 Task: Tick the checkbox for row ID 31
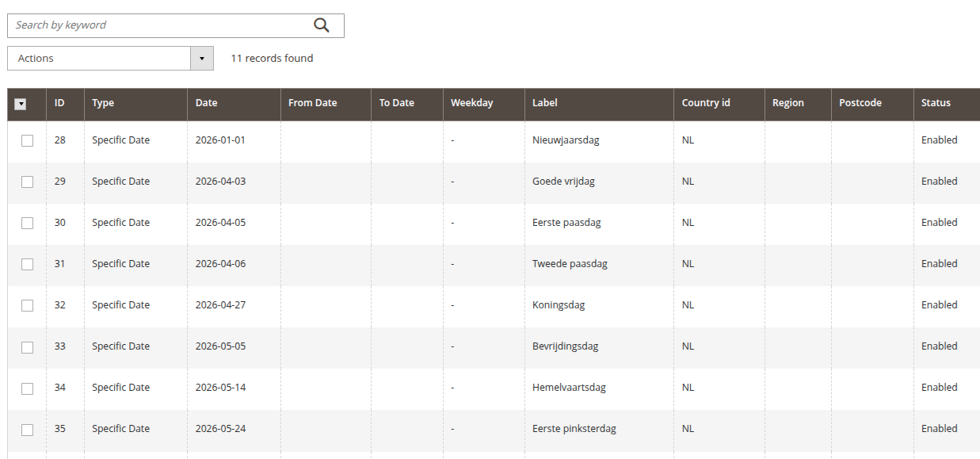[27, 264]
